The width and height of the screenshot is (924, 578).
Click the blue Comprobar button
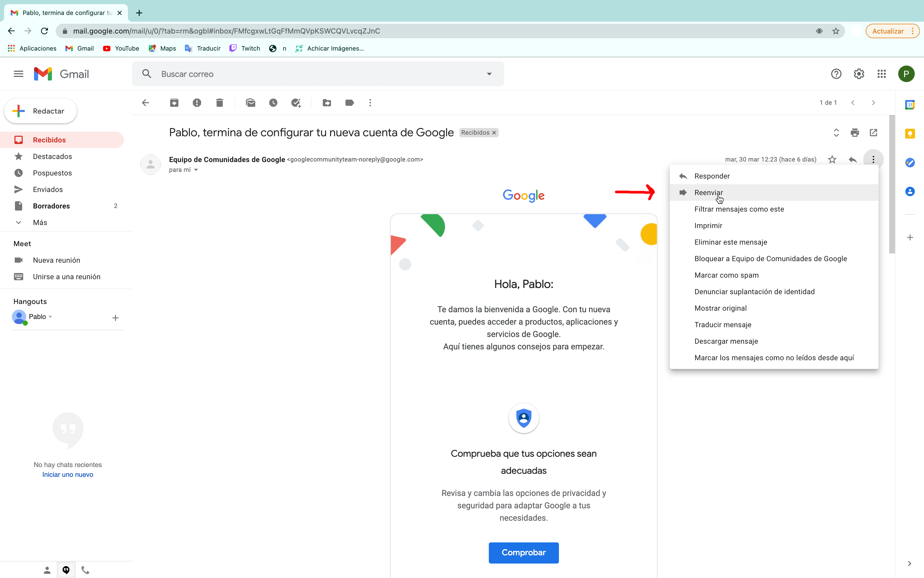click(x=523, y=552)
